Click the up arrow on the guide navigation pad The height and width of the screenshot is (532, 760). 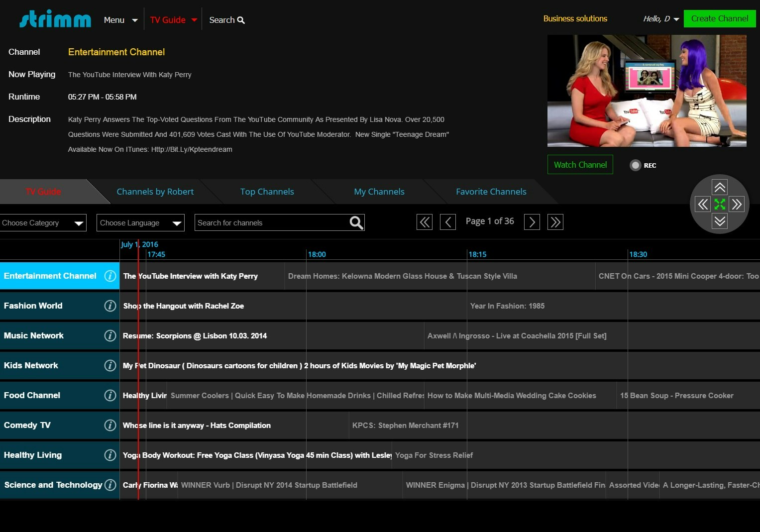point(719,187)
